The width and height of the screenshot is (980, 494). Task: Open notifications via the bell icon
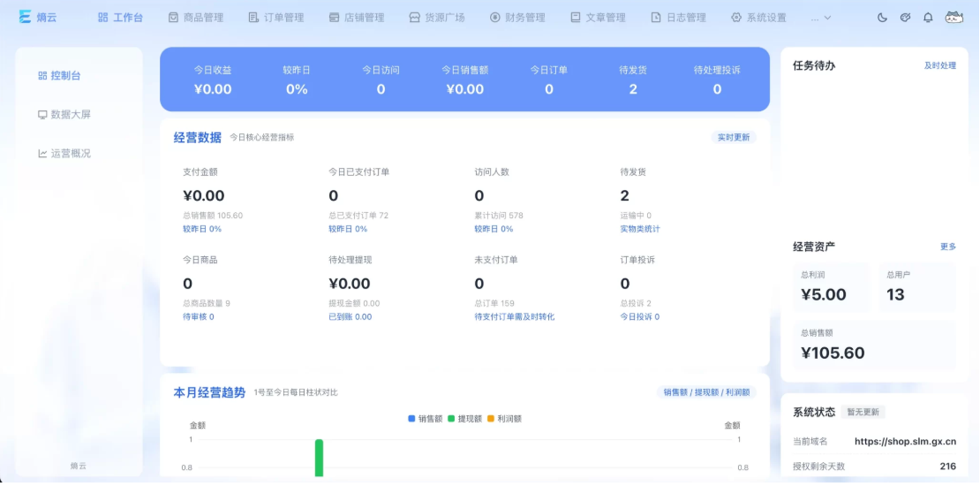[928, 18]
